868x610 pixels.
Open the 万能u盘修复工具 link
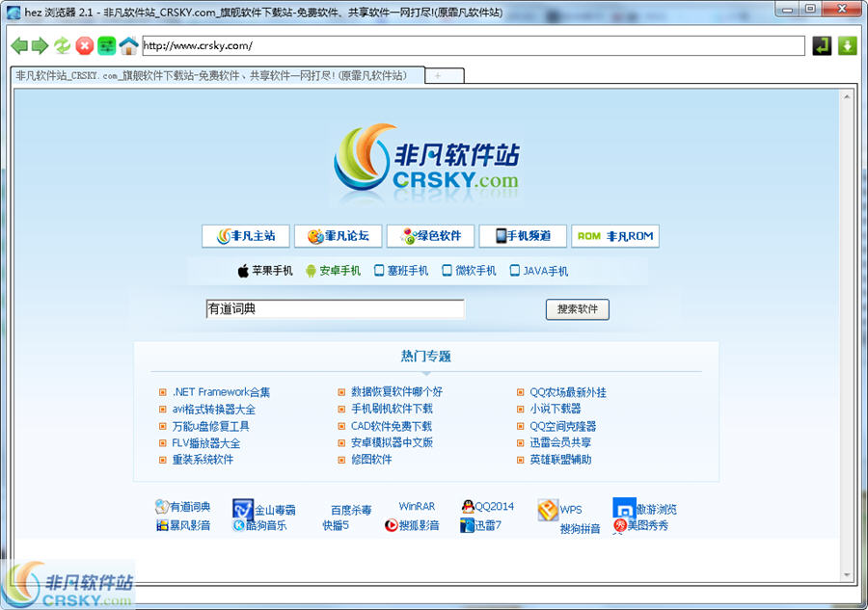[x=211, y=426]
